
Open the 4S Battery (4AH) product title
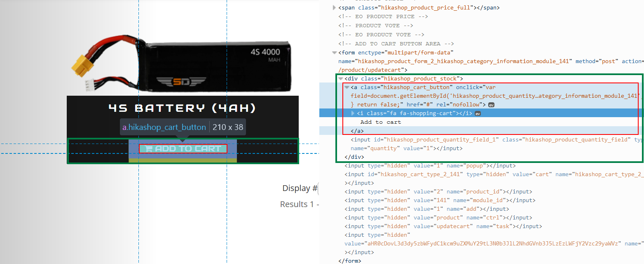click(x=183, y=108)
